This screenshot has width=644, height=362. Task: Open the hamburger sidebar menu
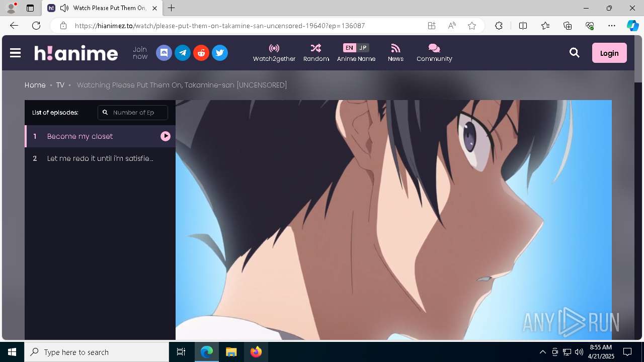[x=15, y=53]
